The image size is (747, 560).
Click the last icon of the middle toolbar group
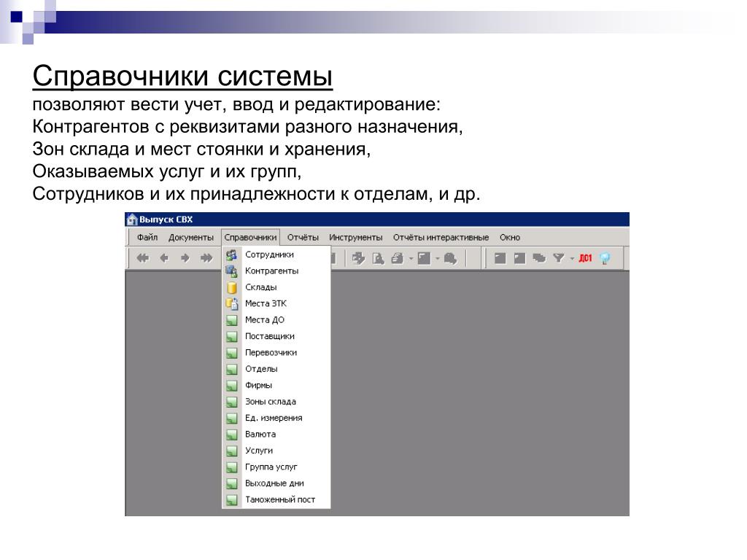[x=450, y=259]
